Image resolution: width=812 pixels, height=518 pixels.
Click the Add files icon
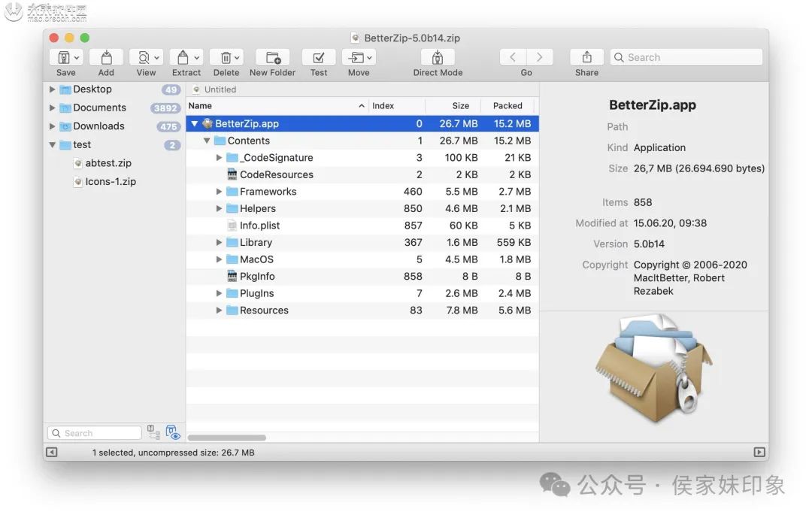[106, 57]
